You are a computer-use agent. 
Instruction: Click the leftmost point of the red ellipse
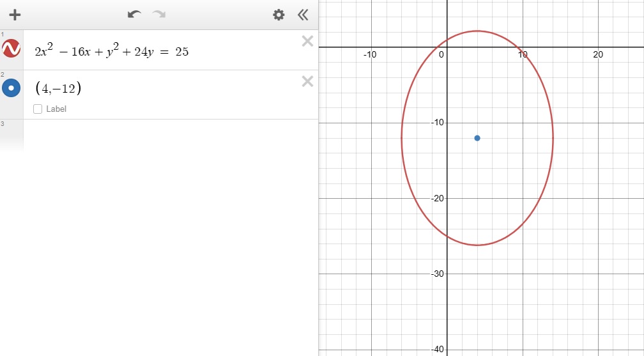pyautogui.click(x=402, y=138)
